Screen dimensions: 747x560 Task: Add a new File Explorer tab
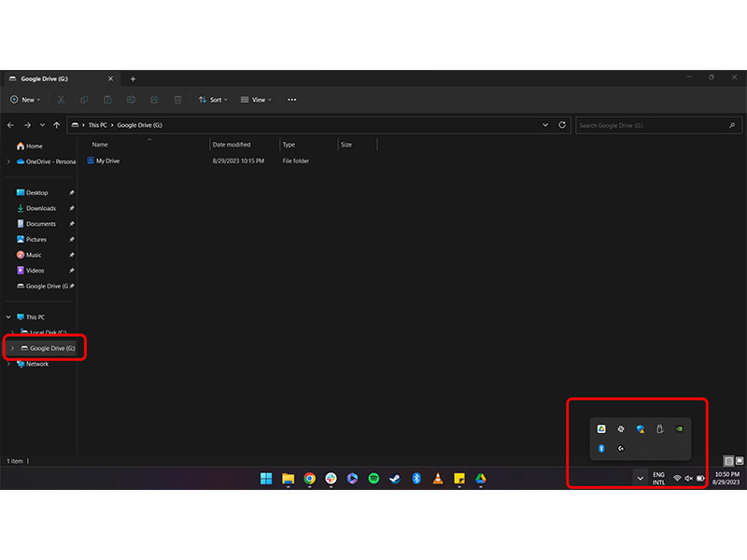(133, 79)
